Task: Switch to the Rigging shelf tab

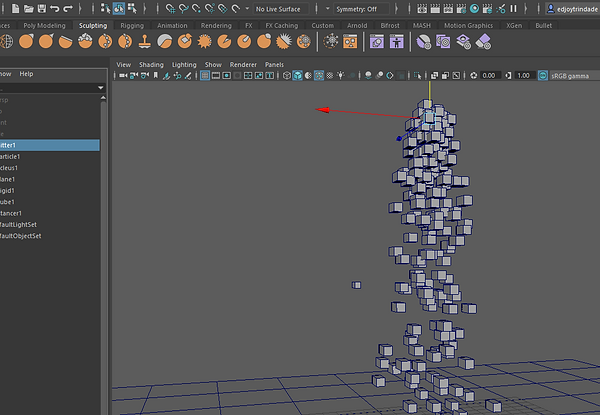Action: coord(132,25)
